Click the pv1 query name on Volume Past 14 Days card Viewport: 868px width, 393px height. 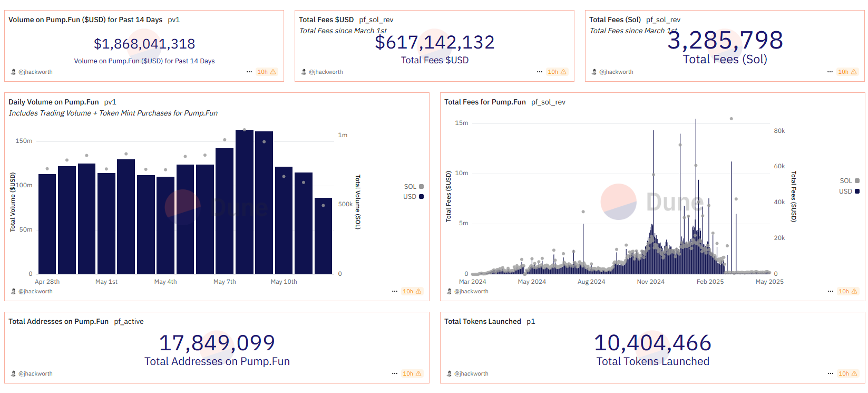click(x=174, y=20)
